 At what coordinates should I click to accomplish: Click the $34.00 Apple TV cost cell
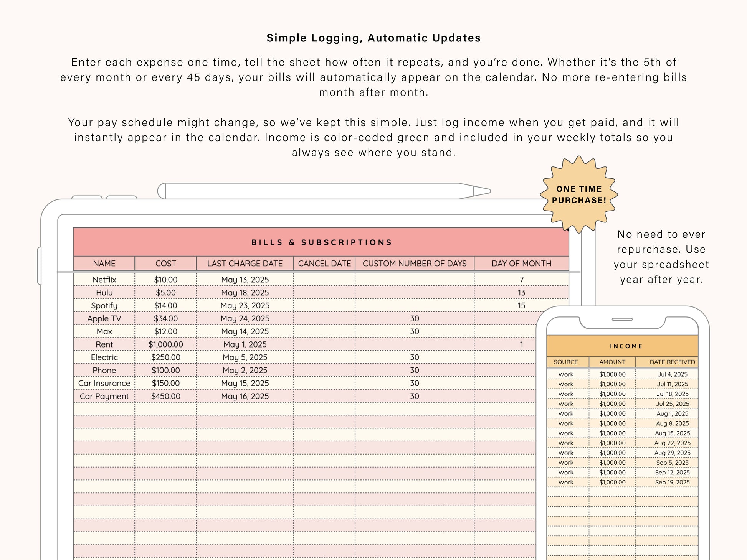click(165, 319)
